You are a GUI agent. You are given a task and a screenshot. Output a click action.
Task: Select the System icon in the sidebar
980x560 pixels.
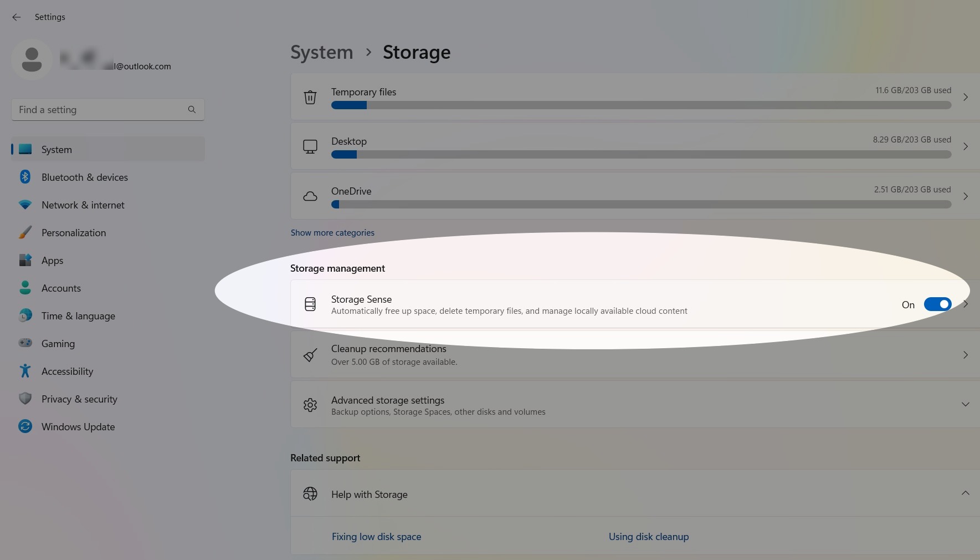point(25,149)
